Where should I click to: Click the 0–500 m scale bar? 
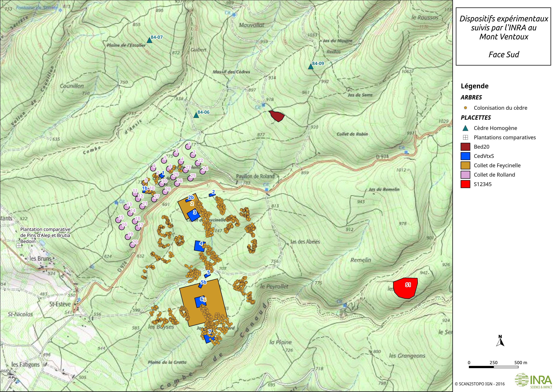(493, 367)
